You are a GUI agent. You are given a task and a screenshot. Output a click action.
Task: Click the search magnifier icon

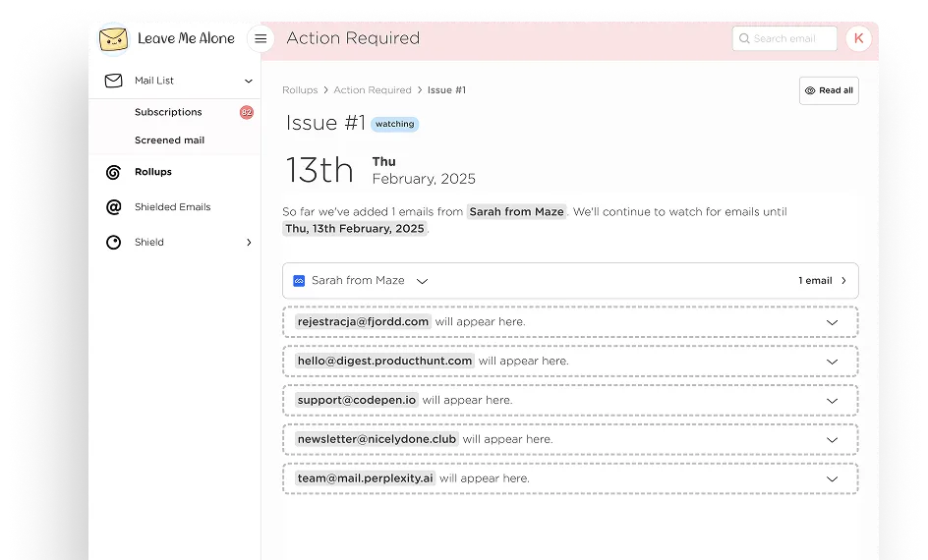coord(744,38)
